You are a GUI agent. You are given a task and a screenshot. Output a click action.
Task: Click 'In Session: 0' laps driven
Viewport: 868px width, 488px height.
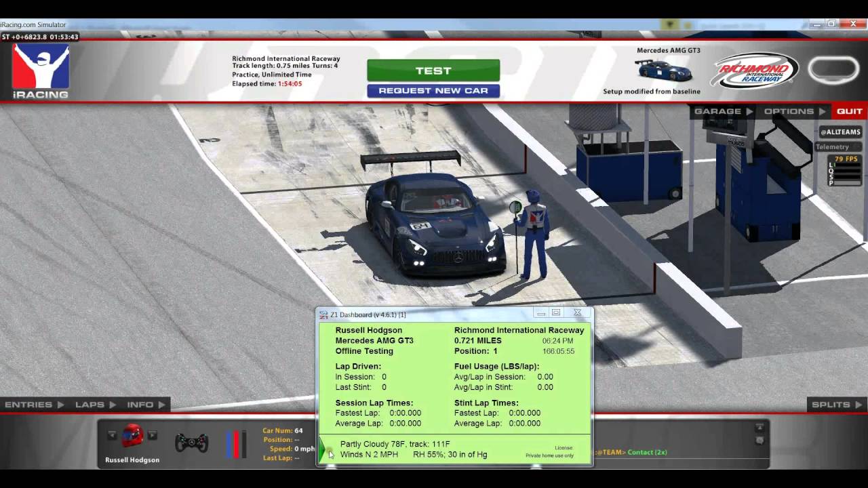click(x=361, y=377)
